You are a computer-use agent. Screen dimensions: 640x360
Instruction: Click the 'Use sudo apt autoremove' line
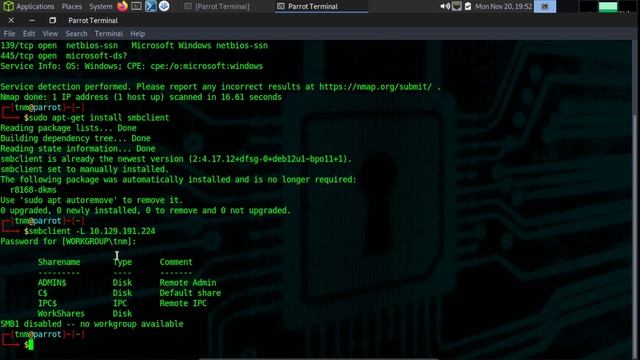[x=91, y=200]
